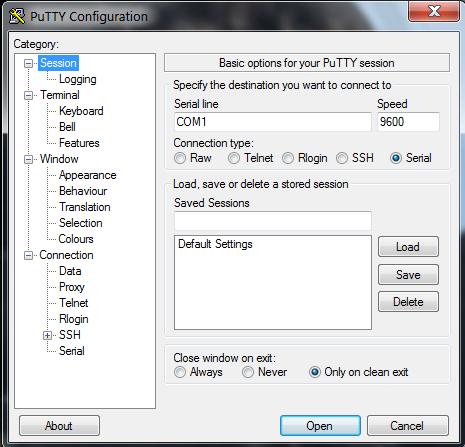
Task: Collapse the Window category node
Action: 29,159
